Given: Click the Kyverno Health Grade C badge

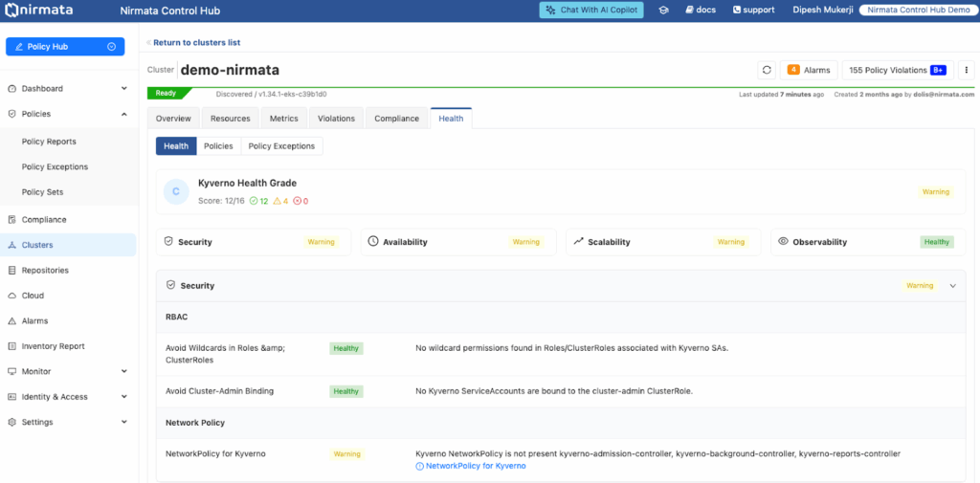Looking at the screenshot, I should click(x=175, y=191).
